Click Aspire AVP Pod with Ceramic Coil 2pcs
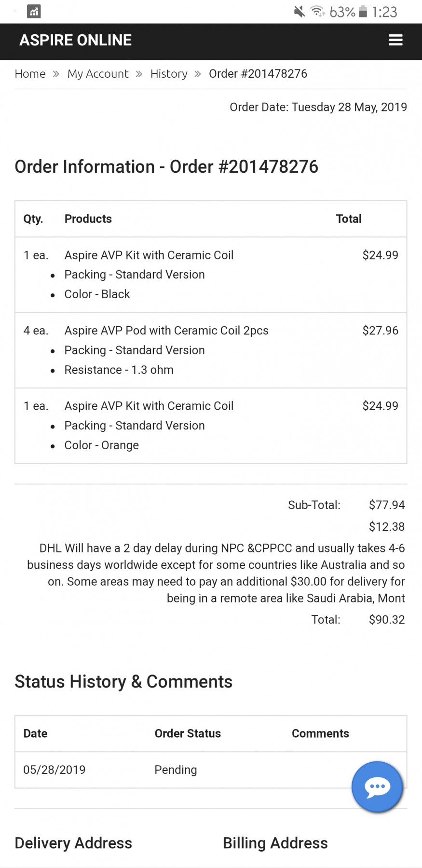The width and height of the screenshot is (422, 868). [x=166, y=331]
